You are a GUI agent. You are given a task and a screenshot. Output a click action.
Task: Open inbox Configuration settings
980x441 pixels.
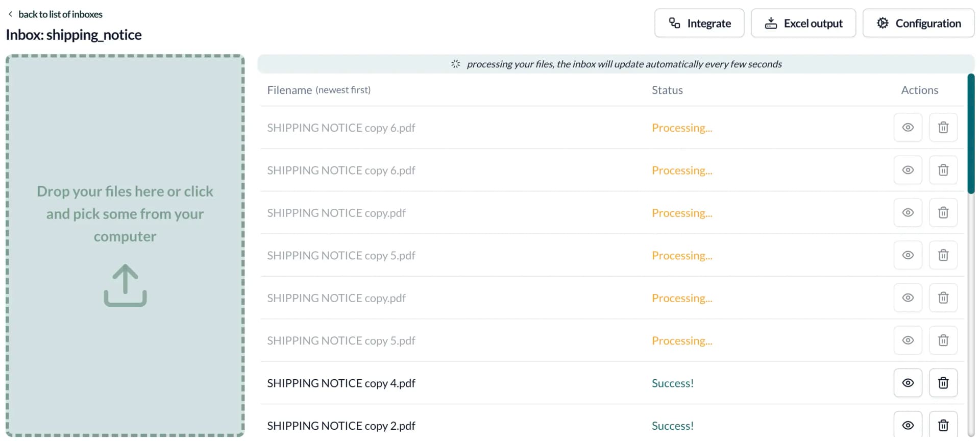(918, 23)
